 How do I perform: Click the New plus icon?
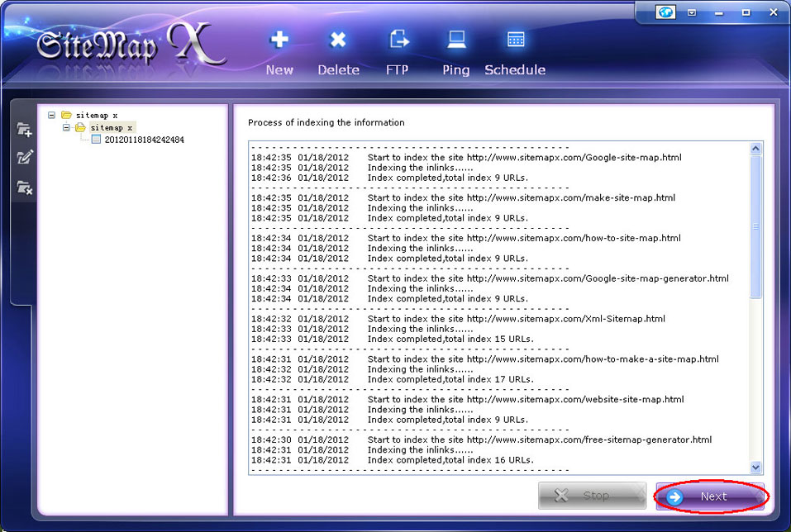tap(279, 40)
